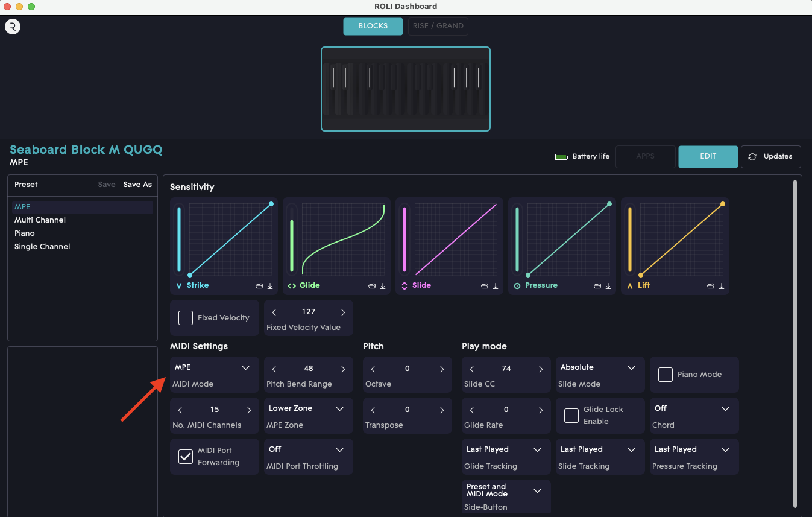Raise the Octave value
812x517 pixels.
point(442,369)
